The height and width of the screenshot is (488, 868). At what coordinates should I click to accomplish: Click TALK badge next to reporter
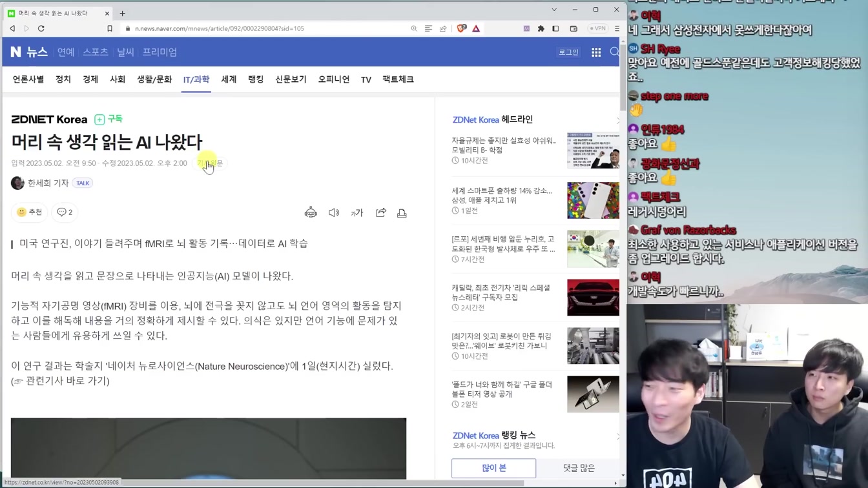coord(83,183)
